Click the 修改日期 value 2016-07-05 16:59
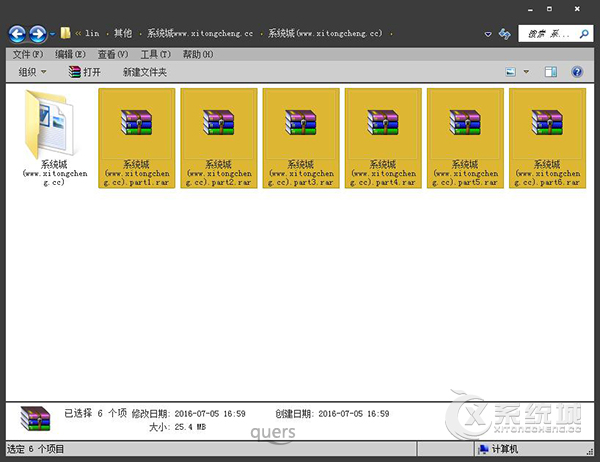Image resolution: width=600 pixels, height=462 pixels. pos(210,414)
